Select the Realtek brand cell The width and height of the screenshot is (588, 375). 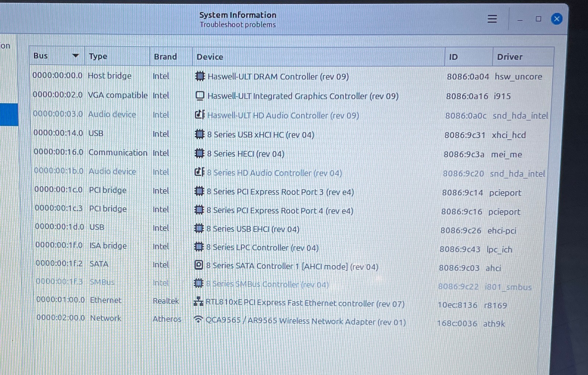(x=166, y=301)
